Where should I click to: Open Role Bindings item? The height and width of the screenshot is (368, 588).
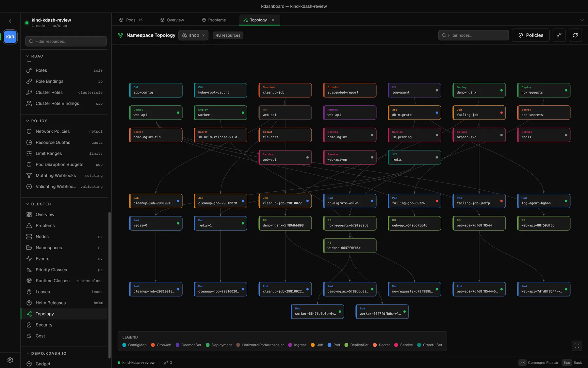(64, 81)
